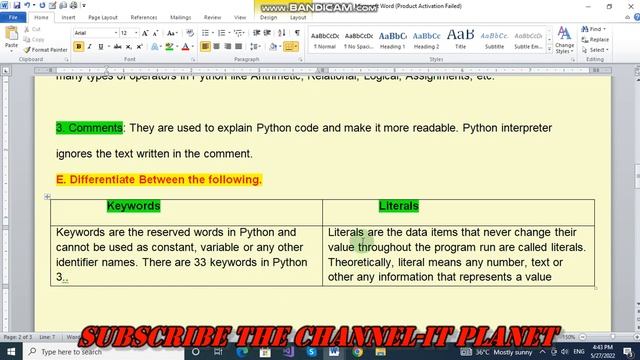Screen dimensions: 640x360
Task: Click the green text highlight color button
Action: pos(169,47)
